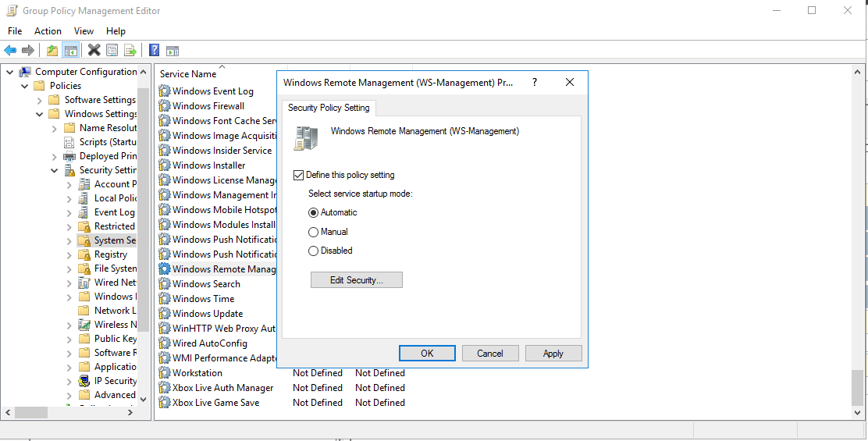Click the Apply button in dialog

click(553, 353)
